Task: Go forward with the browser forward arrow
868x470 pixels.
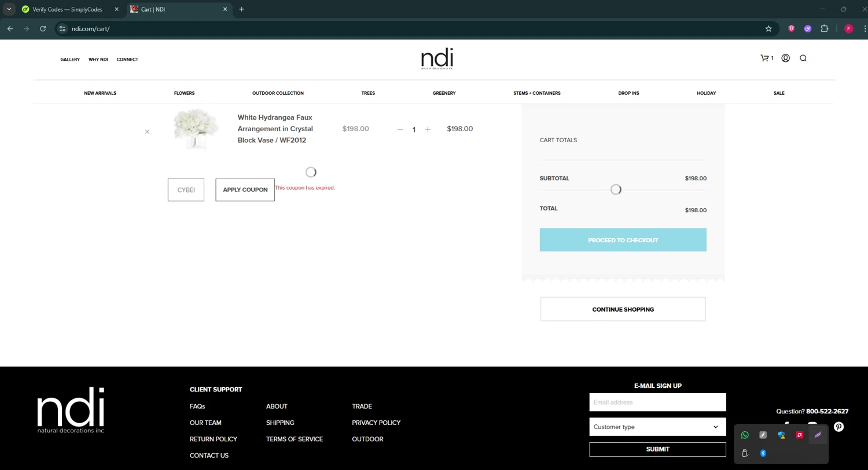Action: coord(26,28)
